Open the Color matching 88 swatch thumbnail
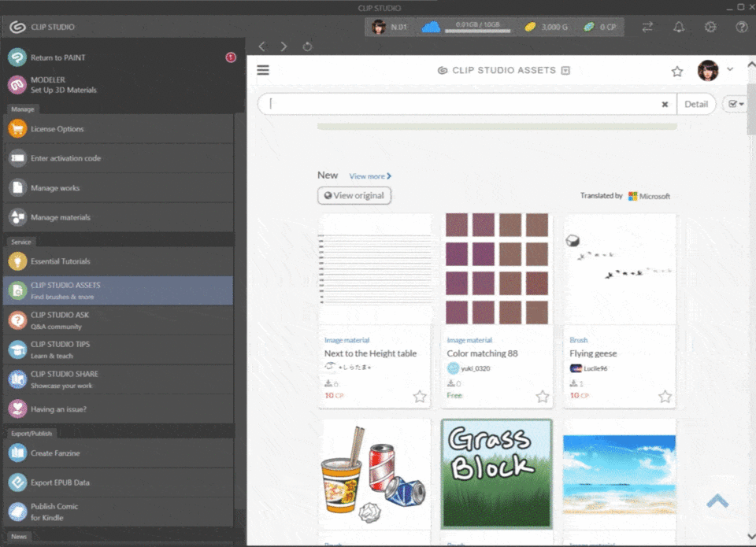756x547 pixels. 497,269
